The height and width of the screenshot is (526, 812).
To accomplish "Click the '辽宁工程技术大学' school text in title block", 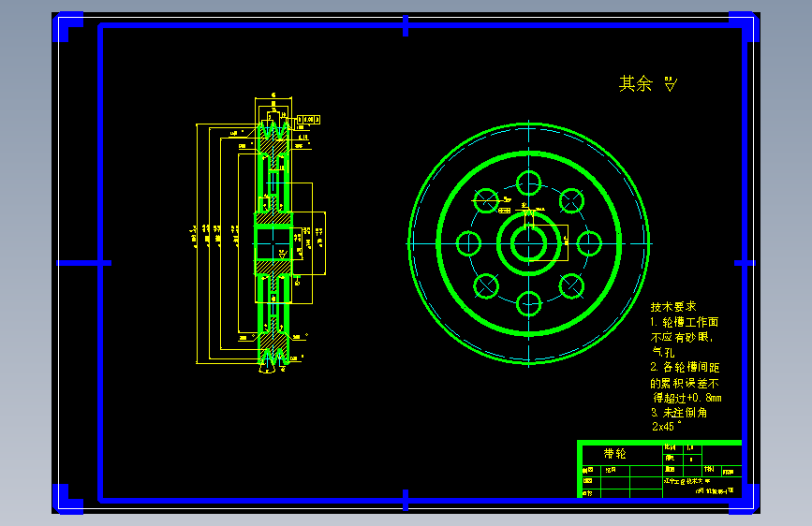I will (687, 481).
